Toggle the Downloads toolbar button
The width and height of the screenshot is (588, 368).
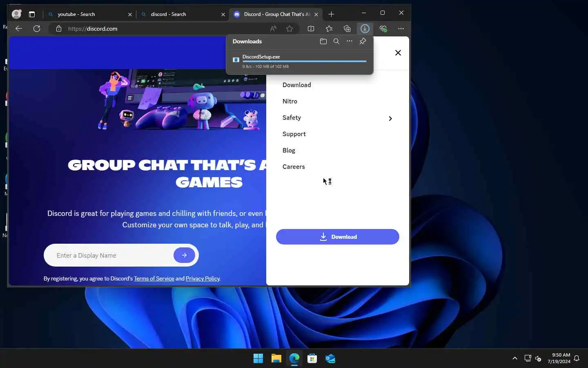(365, 29)
